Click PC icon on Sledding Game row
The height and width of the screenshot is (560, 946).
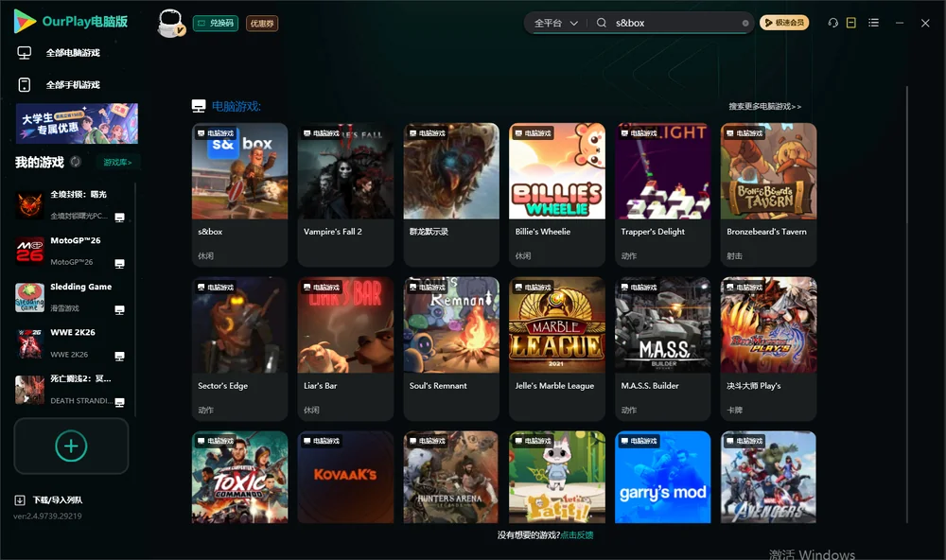click(x=119, y=310)
